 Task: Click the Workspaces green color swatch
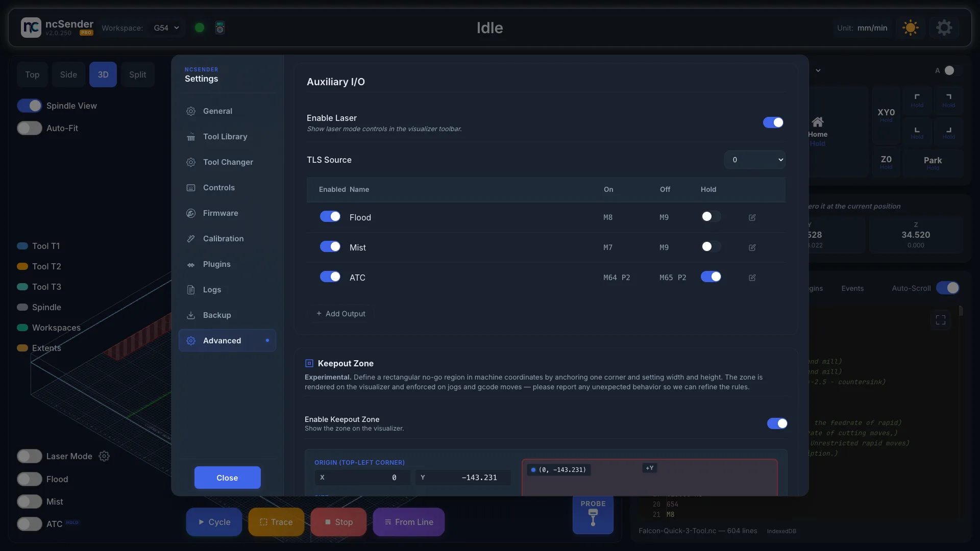click(22, 328)
